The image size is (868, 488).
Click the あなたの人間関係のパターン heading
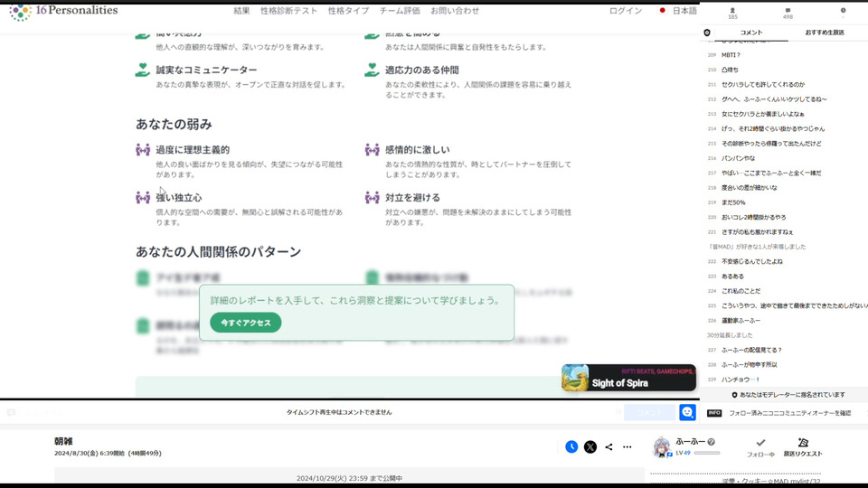[218, 252]
